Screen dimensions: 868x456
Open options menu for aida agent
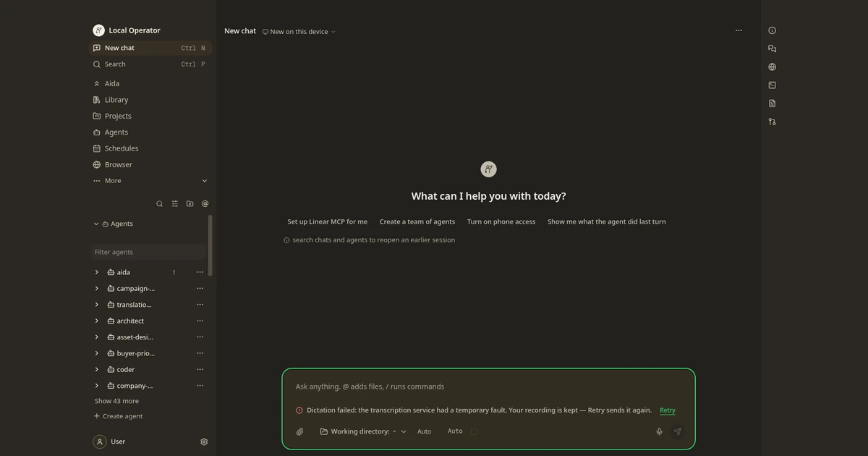click(200, 273)
